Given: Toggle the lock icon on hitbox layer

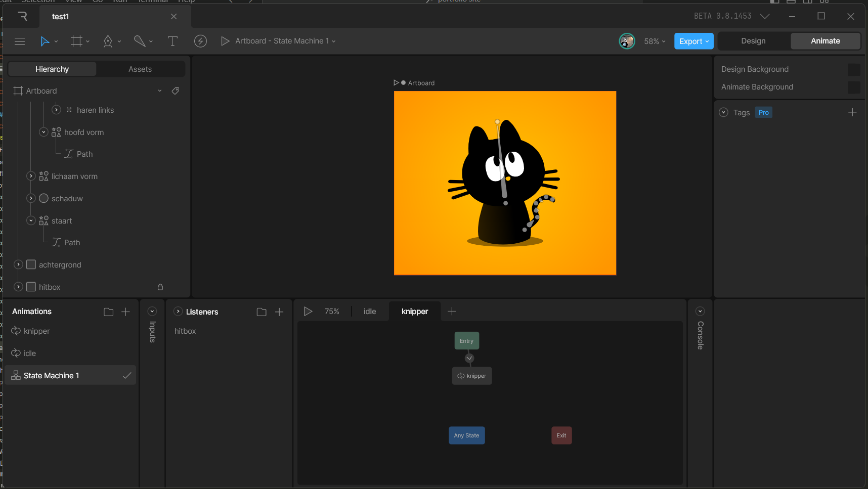Looking at the screenshot, I should pyautogui.click(x=160, y=287).
